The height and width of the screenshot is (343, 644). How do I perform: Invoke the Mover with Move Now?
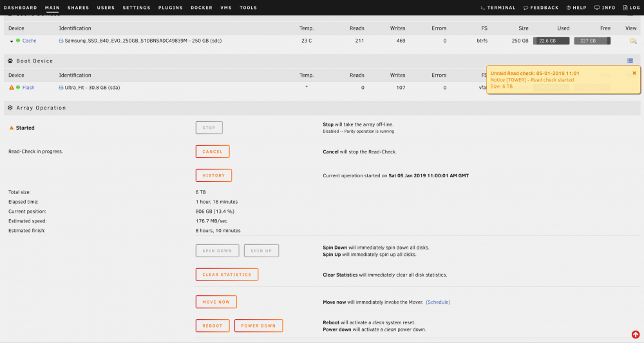point(216,302)
